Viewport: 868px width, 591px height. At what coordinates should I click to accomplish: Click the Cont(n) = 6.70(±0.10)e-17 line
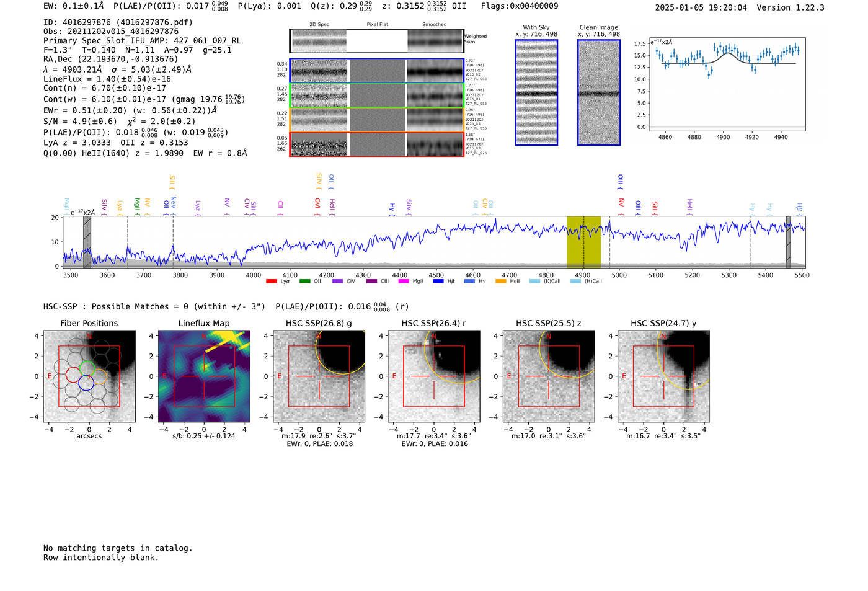[105, 88]
